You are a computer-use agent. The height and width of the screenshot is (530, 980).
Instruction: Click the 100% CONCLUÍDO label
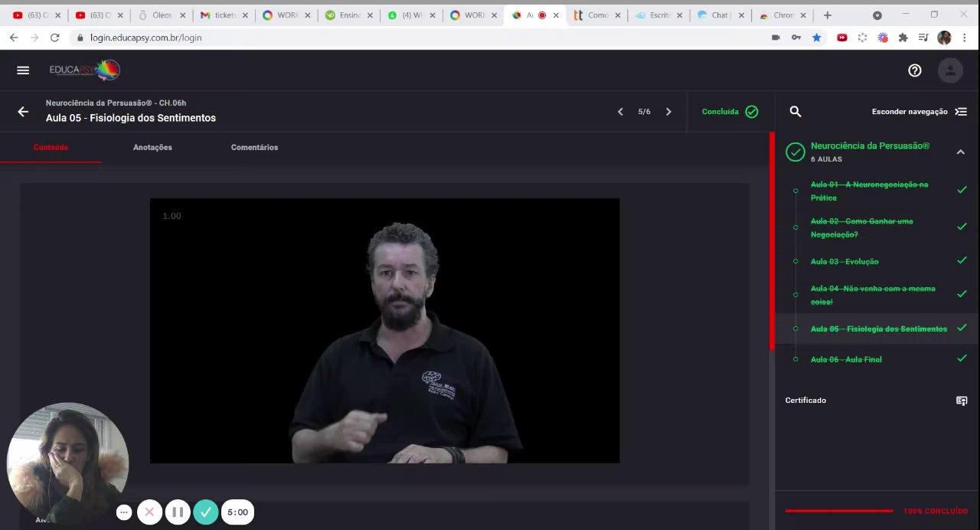(936, 511)
